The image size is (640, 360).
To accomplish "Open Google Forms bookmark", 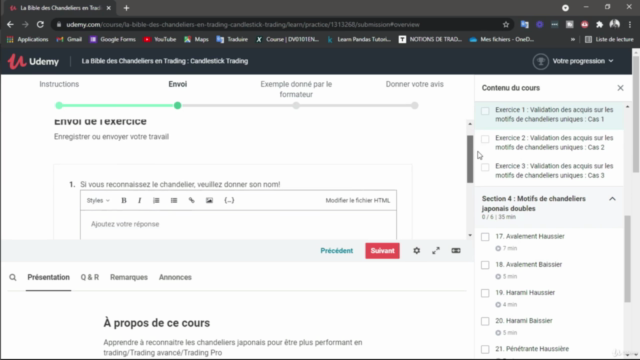I will pyautogui.click(x=112, y=40).
